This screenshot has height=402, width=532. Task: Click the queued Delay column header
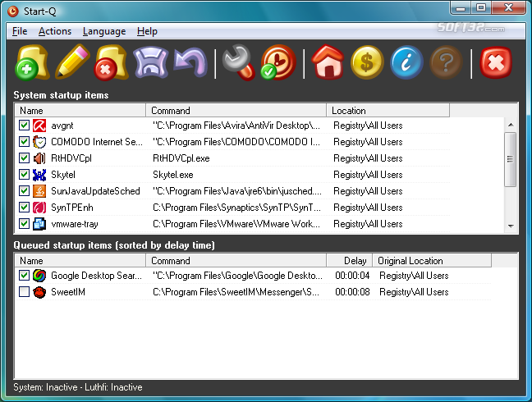pyautogui.click(x=350, y=261)
